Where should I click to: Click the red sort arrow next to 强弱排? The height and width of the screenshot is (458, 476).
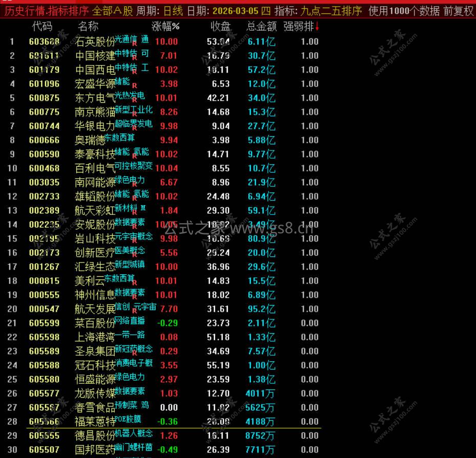click(x=317, y=27)
